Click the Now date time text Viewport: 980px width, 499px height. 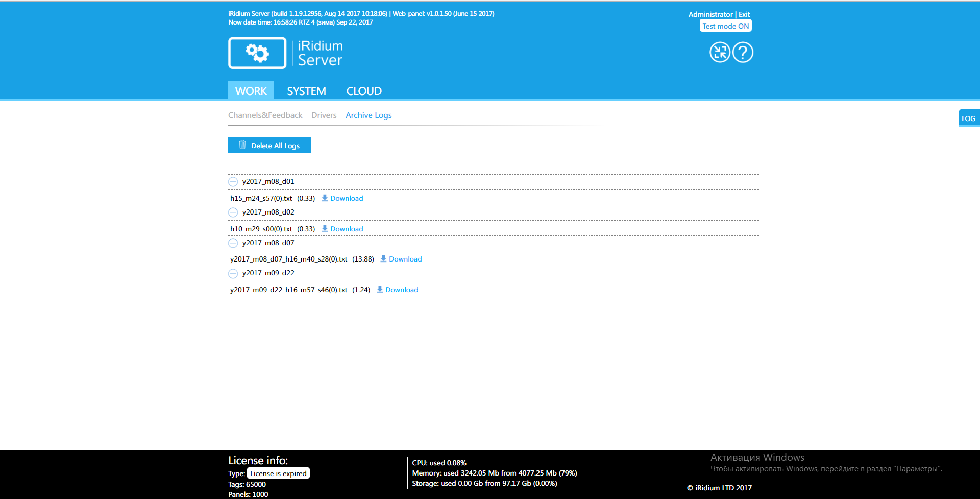pos(301,22)
